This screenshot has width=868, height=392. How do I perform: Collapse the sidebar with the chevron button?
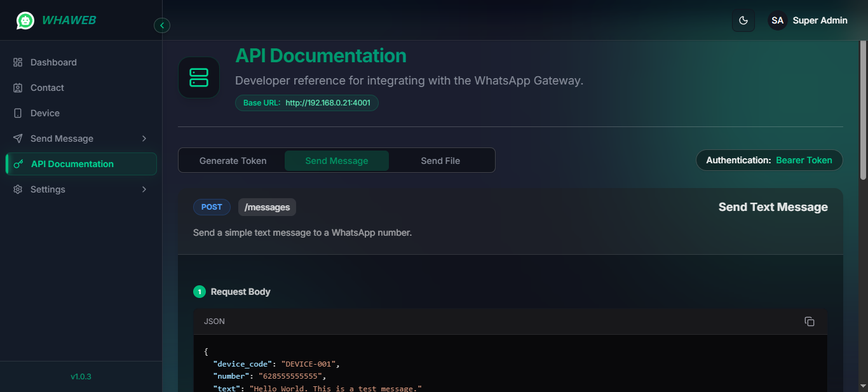tap(162, 25)
